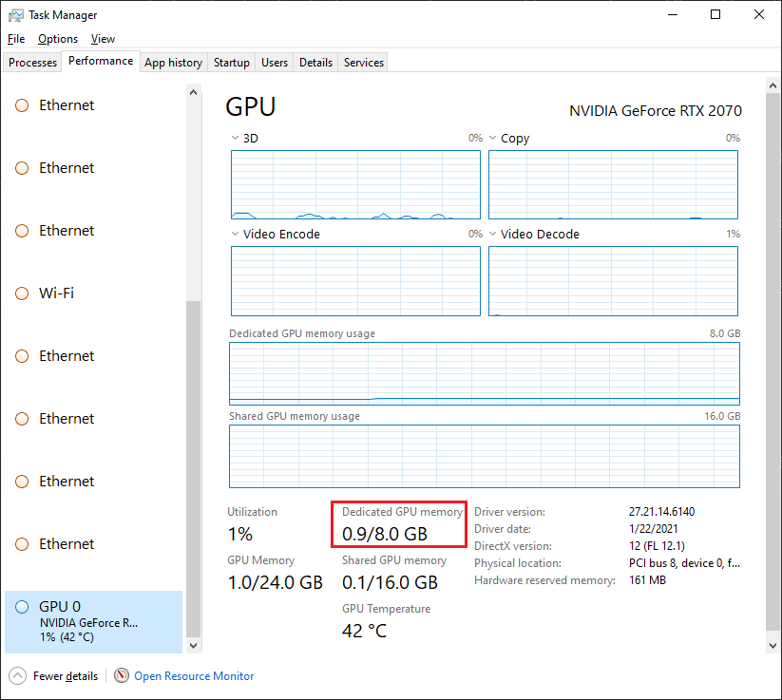Click the Task Manager title bar icon

point(16,15)
